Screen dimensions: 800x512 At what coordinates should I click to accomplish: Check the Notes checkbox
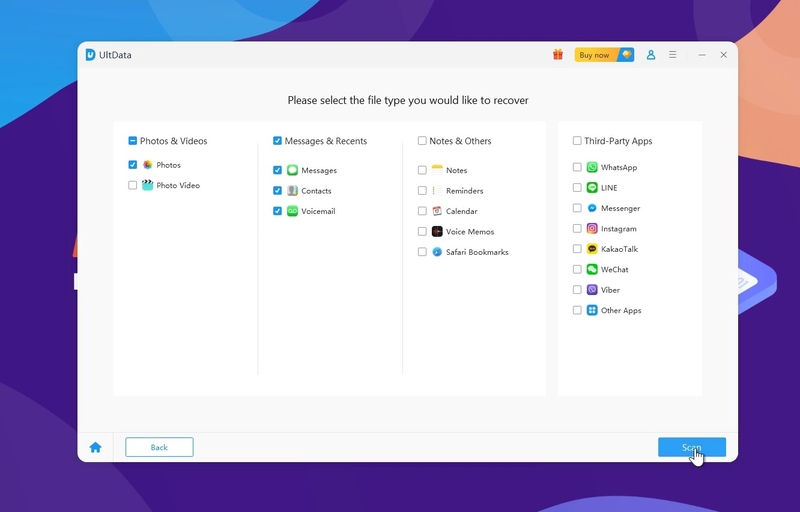point(422,171)
